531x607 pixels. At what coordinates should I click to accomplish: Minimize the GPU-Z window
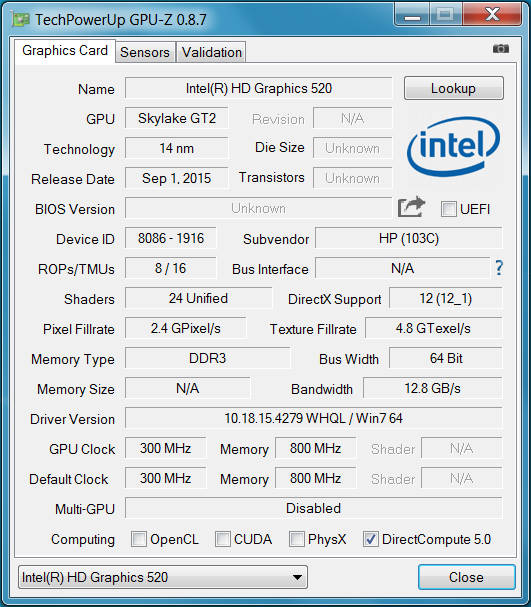pyautogui.click(x=412, y=15)
